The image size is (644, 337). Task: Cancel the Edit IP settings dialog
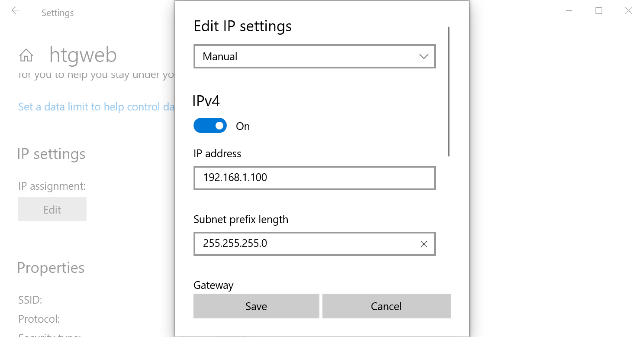pos(386,306)
